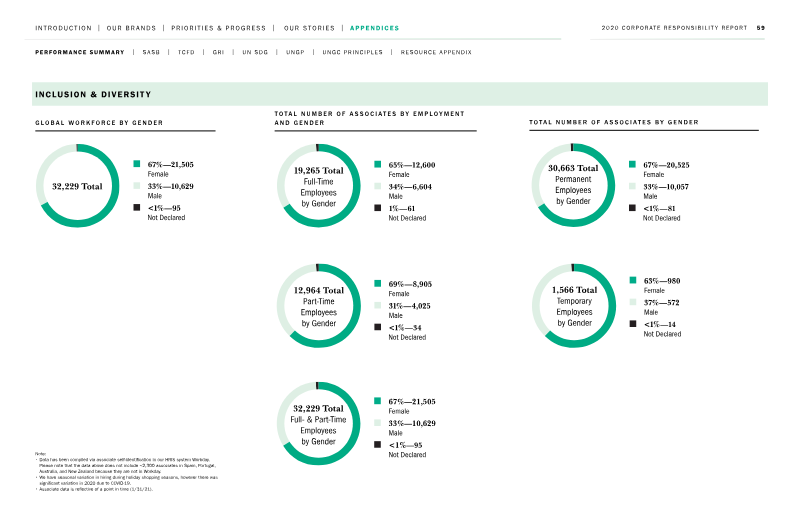Open Priorities & Progress section
800x517 pixels.
(x=218, y=28)
